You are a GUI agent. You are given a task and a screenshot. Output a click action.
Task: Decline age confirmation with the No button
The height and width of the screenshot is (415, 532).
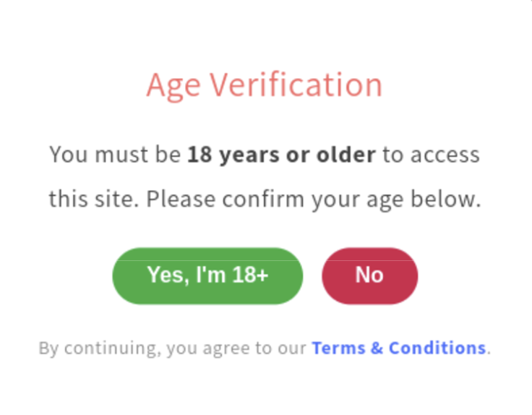pos(369,275)
